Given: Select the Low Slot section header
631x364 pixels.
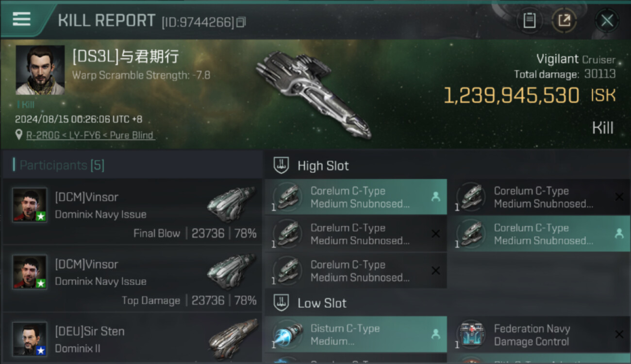Looking at the screenshot, I should [322, 303].
